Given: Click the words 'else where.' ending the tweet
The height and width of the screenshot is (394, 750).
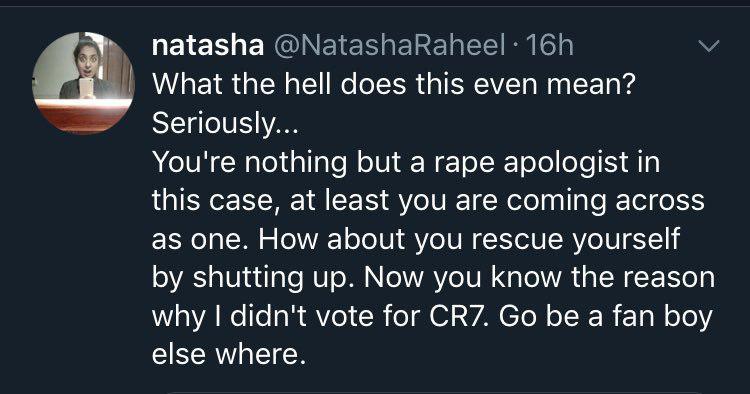Looking at the screenshot, I should point(229,354).
